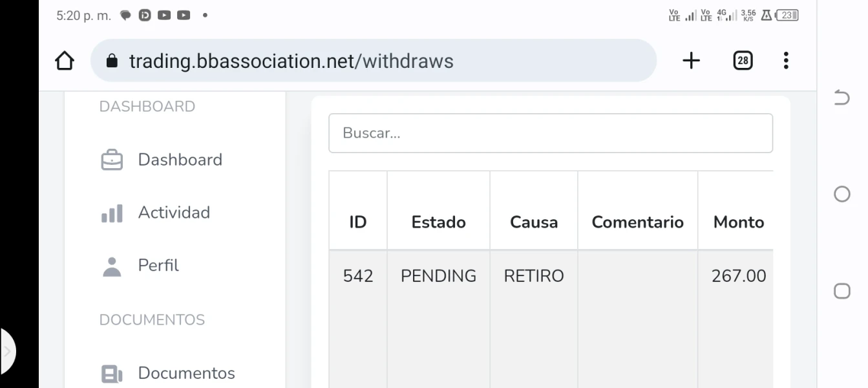868x388 pixels.
Task: Expand the side drawer handle arrow
Action: click(7, 352)
